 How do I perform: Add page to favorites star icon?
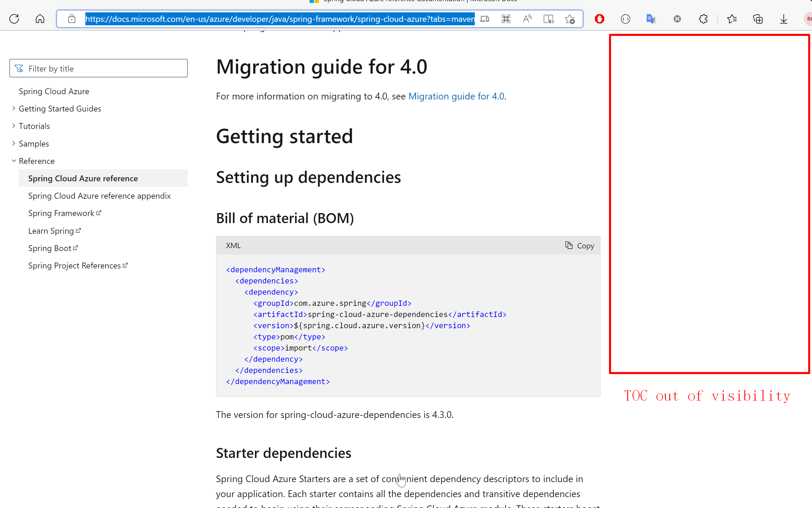point(570,19)
